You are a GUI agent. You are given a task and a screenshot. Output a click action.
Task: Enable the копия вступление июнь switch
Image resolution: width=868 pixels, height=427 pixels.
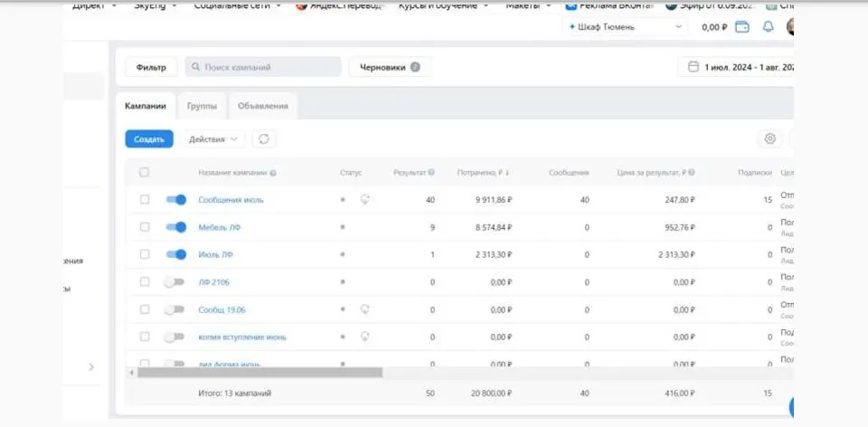point(174,337)
